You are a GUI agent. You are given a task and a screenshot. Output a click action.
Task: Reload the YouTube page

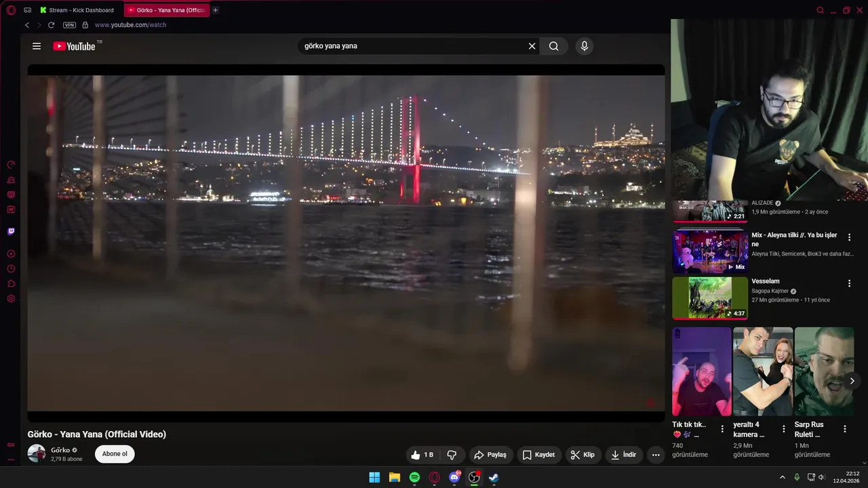pyautogui.click(x=51, y=25)
